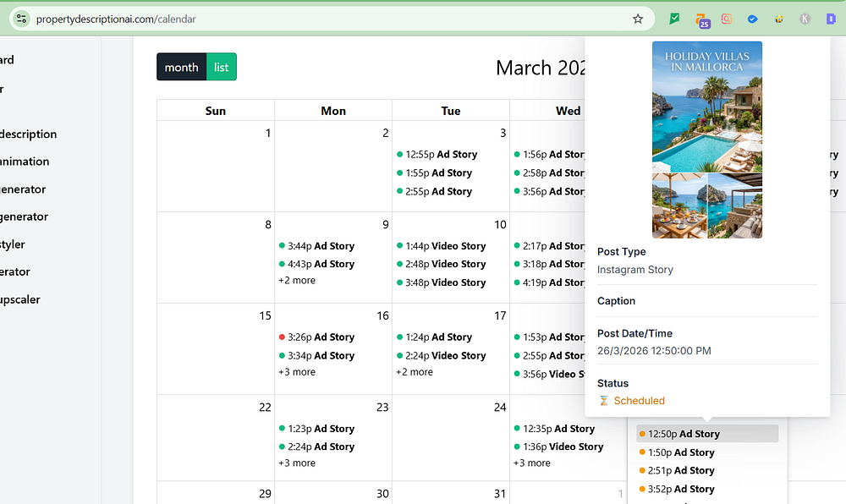Open the 3:18p Ad Story event
Image resolution: width=846 pixels, height=504 pixels.
point(549,264)
